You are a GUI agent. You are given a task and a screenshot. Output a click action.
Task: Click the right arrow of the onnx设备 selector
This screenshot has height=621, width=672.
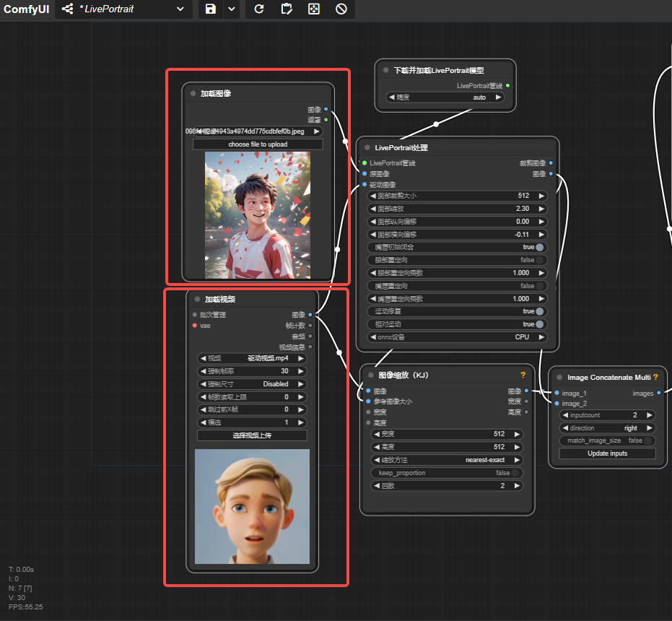pyautogui.click(x=541, y=337)
